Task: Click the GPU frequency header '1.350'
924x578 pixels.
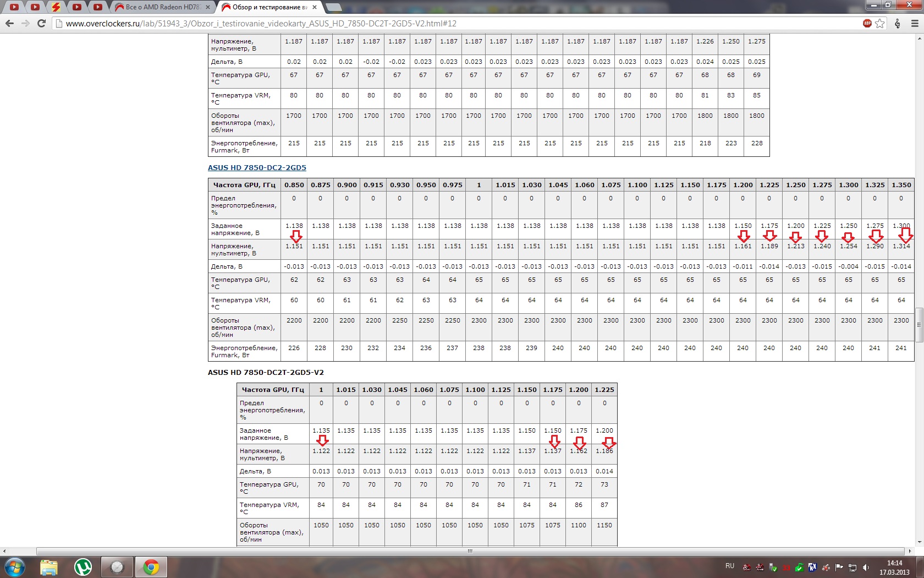Action: coord(901,185)
